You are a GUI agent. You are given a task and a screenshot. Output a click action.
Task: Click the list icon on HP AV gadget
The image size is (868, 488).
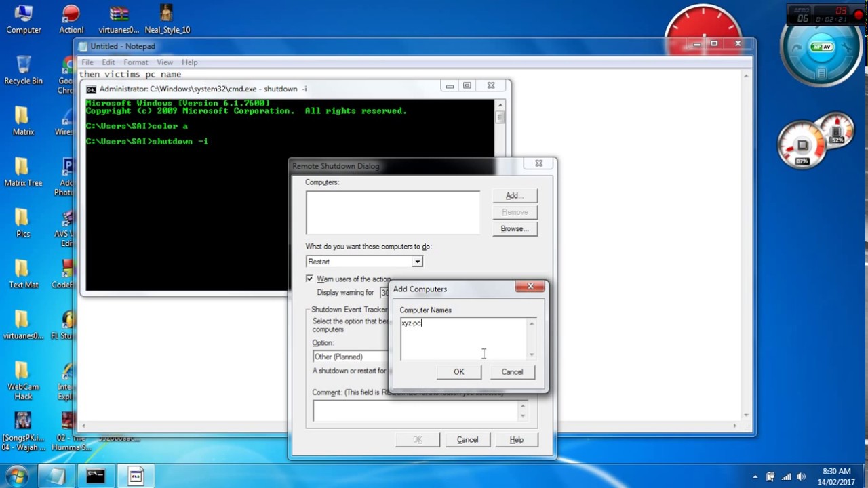821,73
